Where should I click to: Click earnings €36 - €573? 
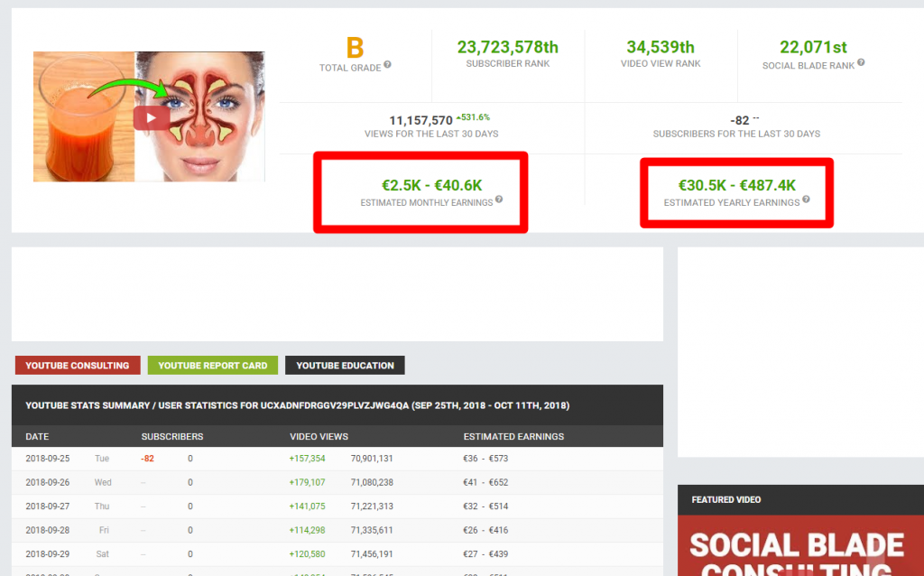point(485,458)
